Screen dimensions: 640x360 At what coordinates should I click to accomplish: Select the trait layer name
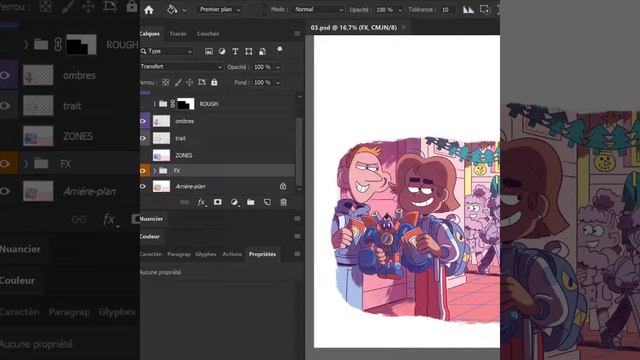180,138
